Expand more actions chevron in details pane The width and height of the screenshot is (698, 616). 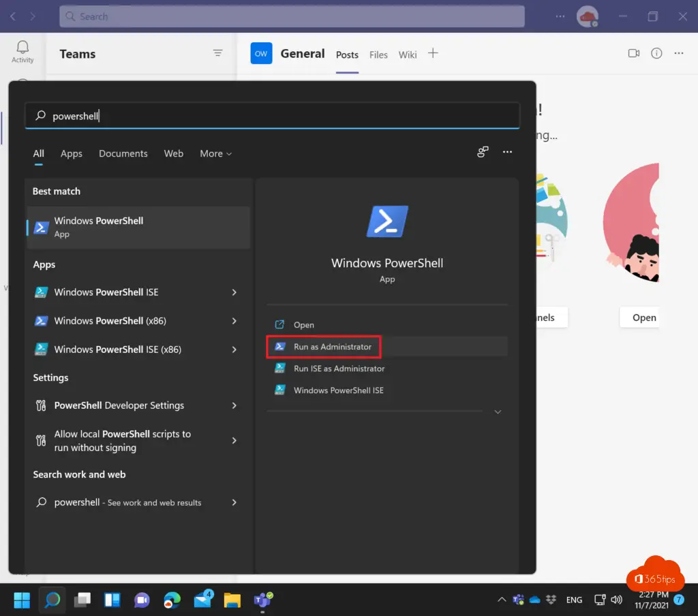498,412
